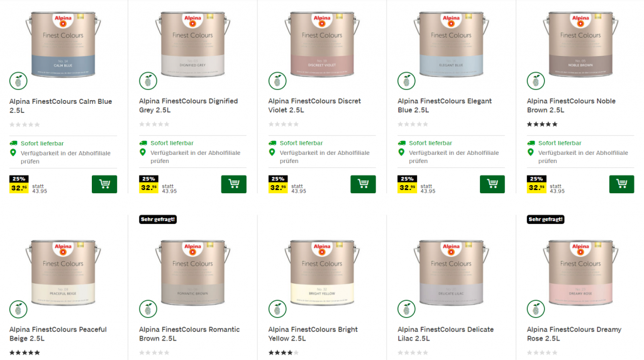
Task: Click eco label icon on Calm Blue
Action: coord(18,81)
